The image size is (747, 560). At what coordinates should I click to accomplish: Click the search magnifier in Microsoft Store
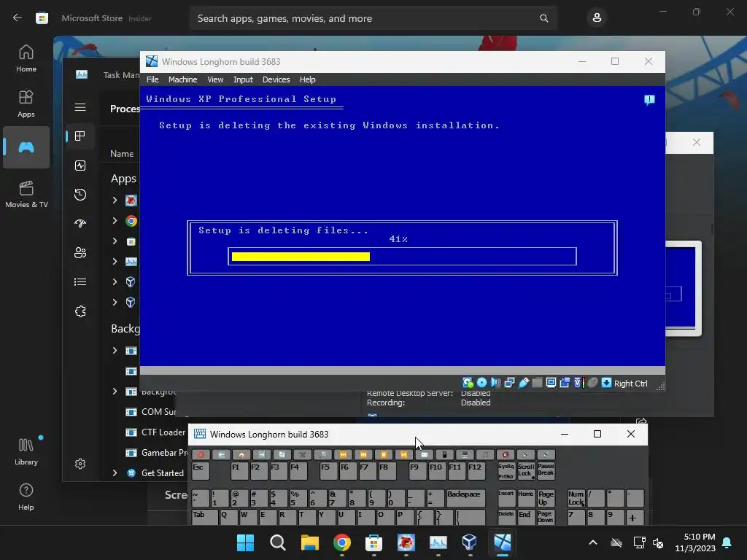pyautogui.click(x=543, y=18)
